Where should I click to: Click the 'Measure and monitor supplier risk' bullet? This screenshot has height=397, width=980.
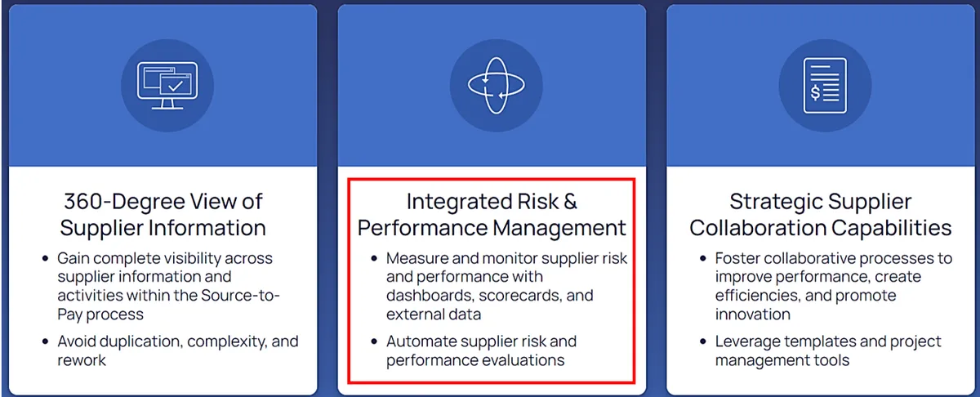[x=506, y=286]
